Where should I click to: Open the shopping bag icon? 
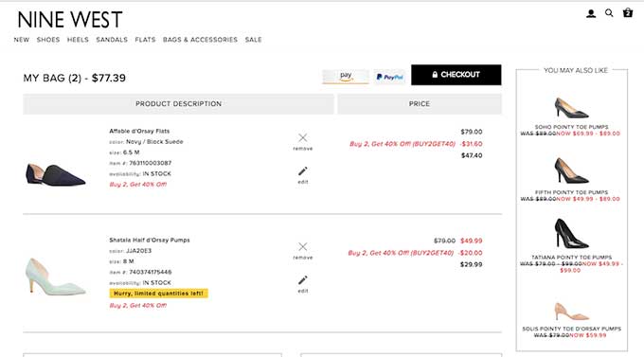[x=628, y=12]
